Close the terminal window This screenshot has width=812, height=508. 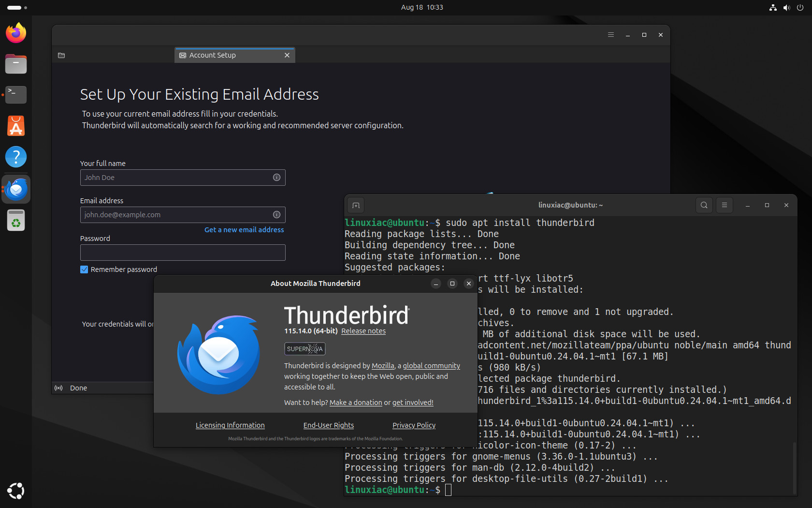click(x=786, y=205)
